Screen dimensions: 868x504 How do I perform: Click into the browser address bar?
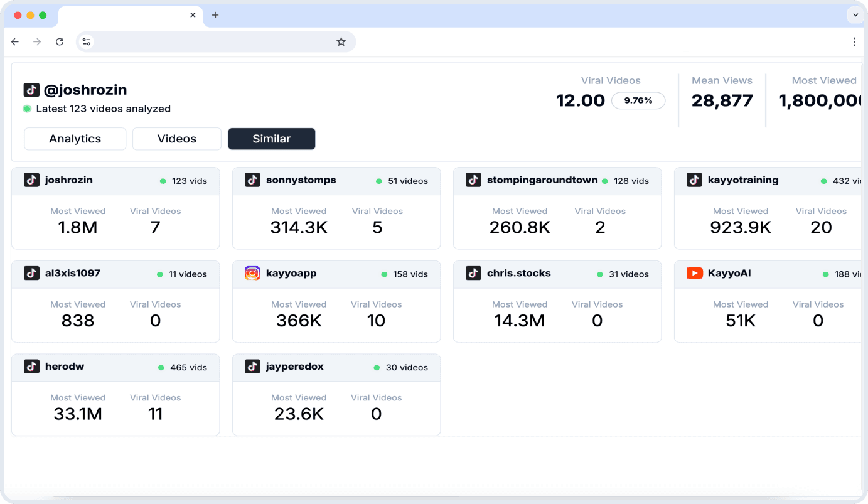[x=213, y=42]
